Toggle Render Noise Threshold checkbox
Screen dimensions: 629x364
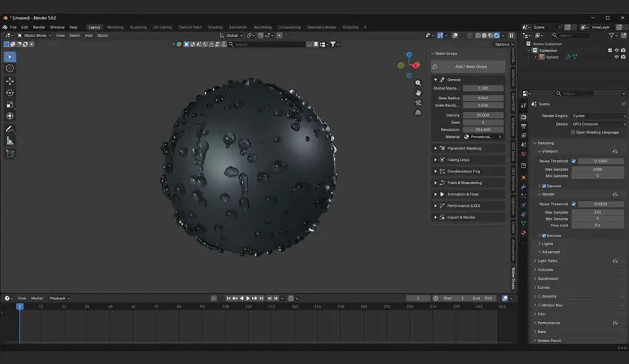(573, 204)
